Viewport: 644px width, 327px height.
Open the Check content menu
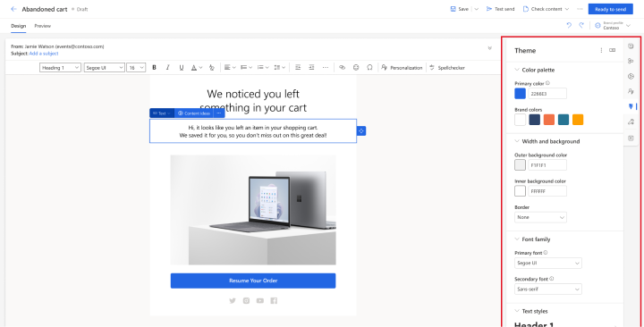546,9
